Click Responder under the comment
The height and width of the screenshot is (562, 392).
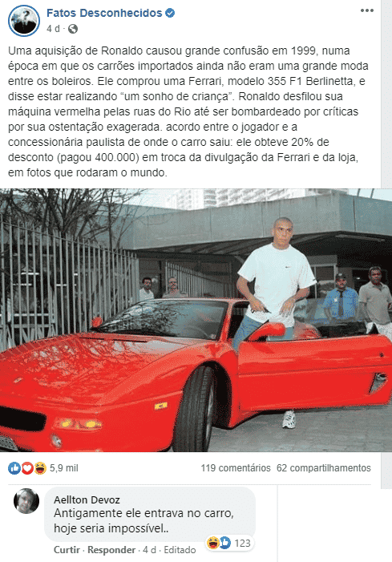point(111,550)
